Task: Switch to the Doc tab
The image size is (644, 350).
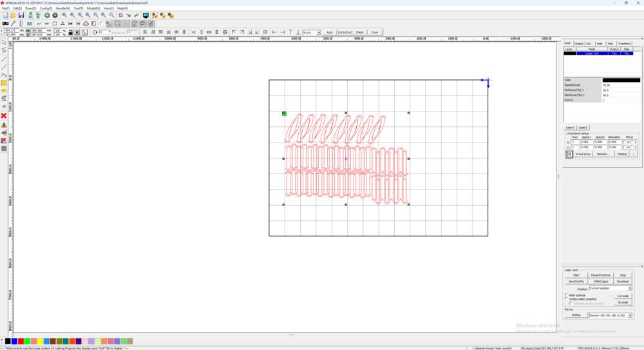Action: point(589,44)
